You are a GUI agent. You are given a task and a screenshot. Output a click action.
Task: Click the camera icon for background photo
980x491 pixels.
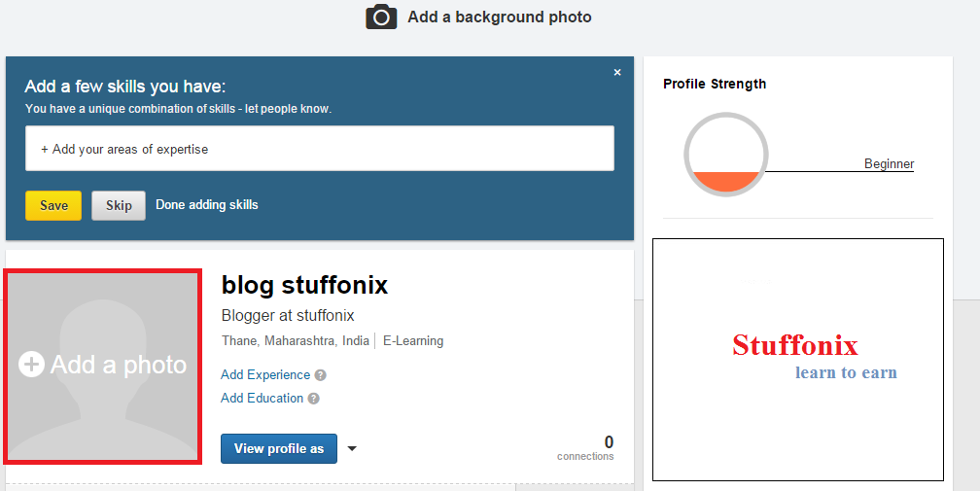[x=381, y=17]
